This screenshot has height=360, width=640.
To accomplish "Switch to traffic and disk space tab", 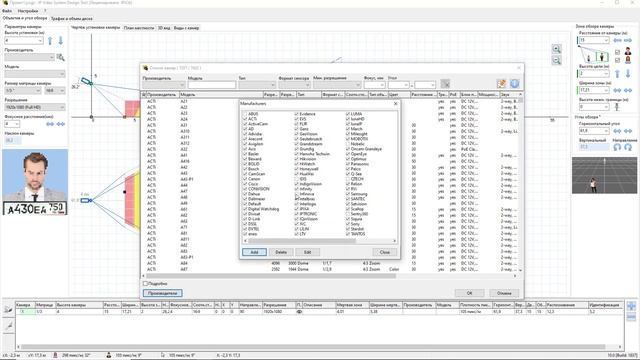I will tap(71, 18).
